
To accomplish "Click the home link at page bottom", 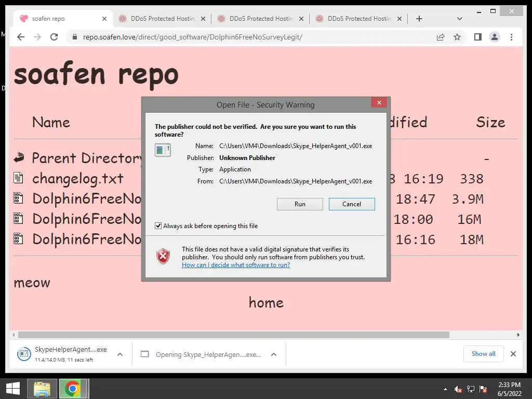I will [x=266, y=303].
